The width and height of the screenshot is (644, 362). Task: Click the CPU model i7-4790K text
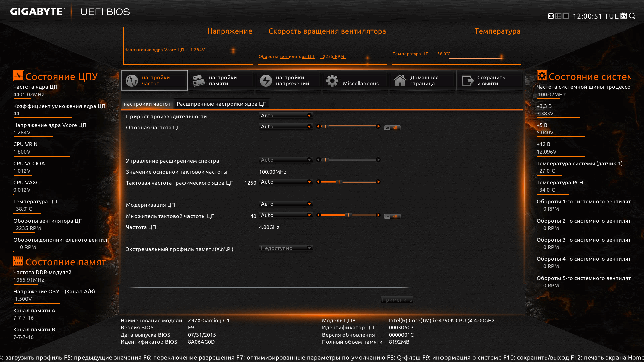point(442,321)
